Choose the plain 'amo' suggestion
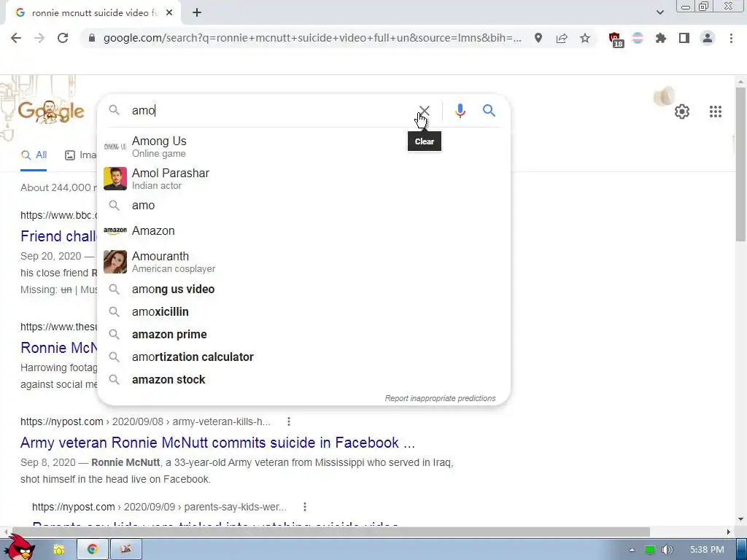The width and height of the screenshot is (747, 560). [303, 205]
